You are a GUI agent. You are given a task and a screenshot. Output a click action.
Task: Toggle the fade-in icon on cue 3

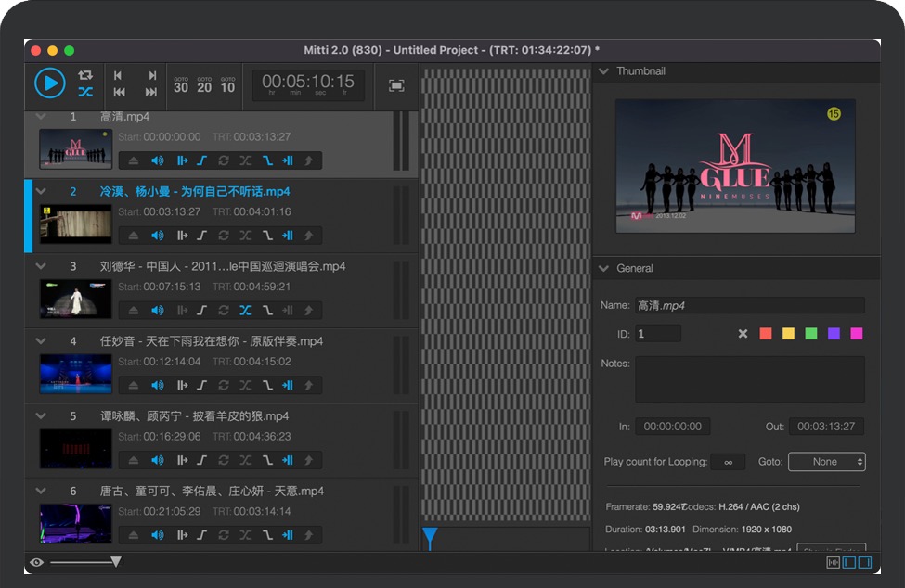click(201, 311)
